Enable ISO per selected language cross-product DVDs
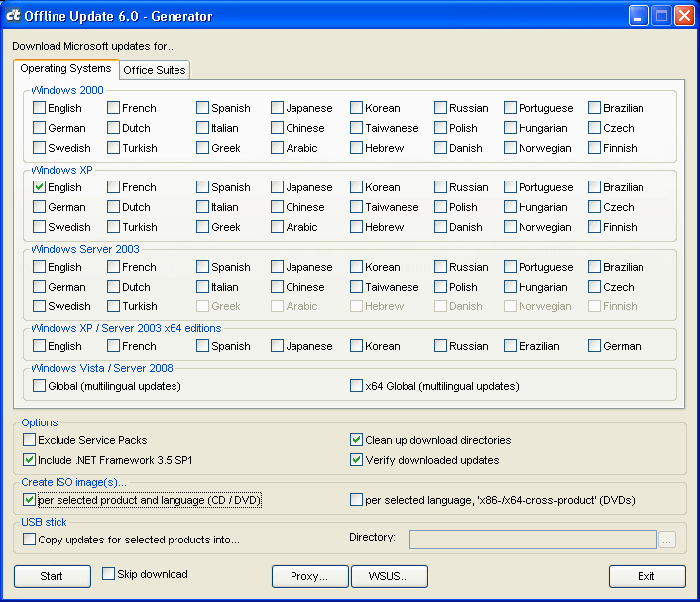700x602 pixels. (x=356, y=499)
